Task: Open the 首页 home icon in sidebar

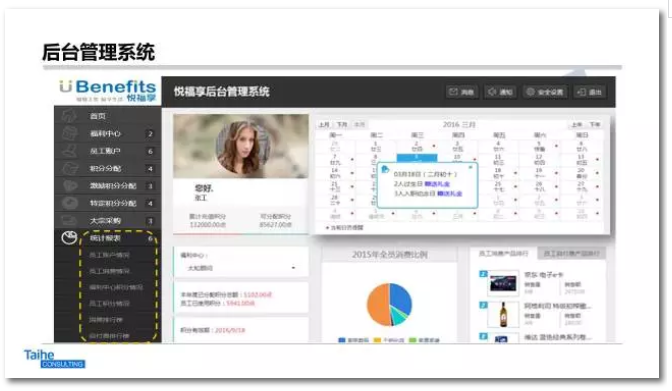Action: tap(69, 116)
